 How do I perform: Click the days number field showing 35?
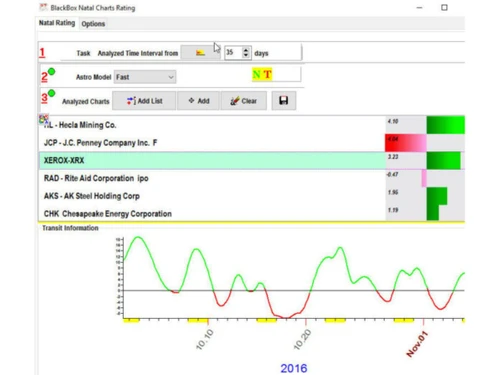pos(233,53)
